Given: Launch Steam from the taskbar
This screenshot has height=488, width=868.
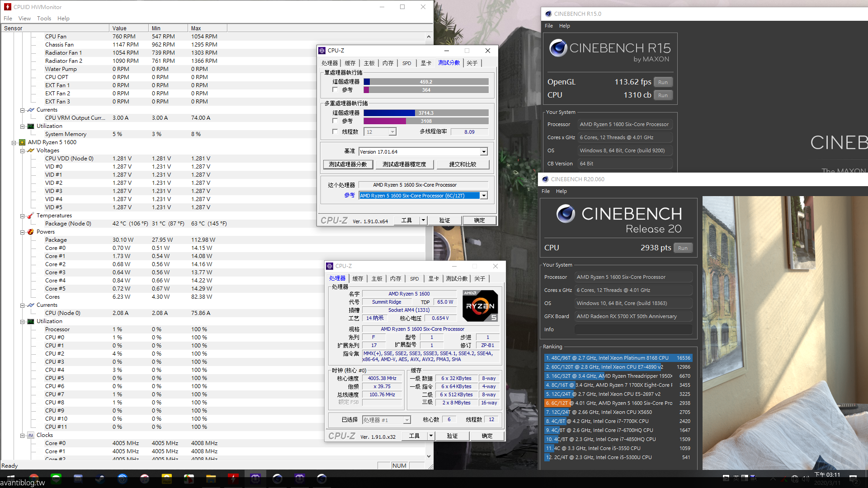Looking at the screenshot, I should click(x=100, y=479).
